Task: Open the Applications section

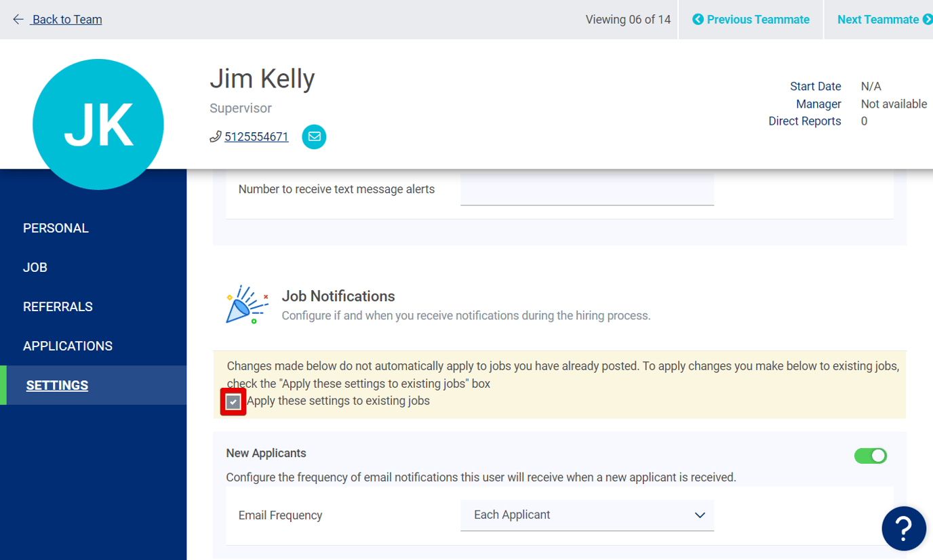Action: [67, 346]
